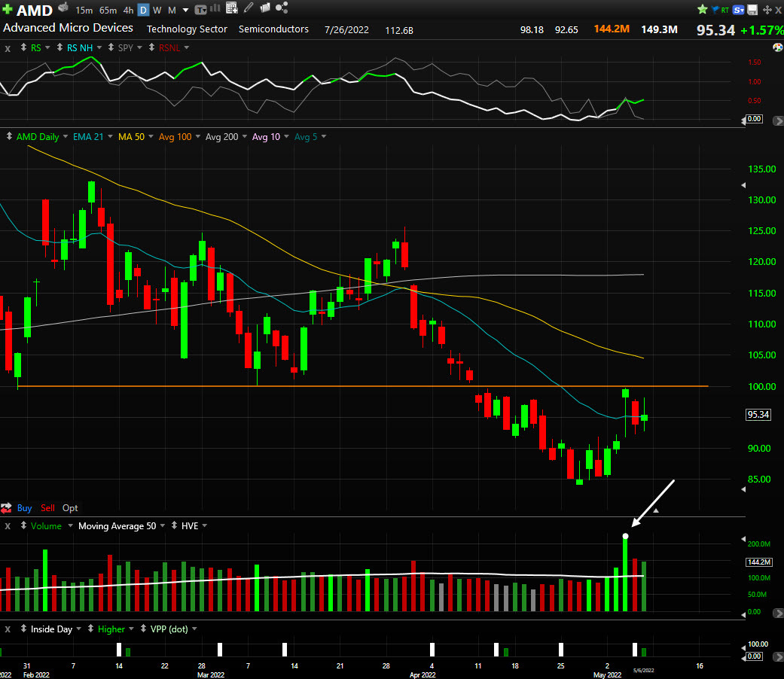Click the reorder arrows beside RS NH
The image size is (784, 679).
click(x=59, y=47)
